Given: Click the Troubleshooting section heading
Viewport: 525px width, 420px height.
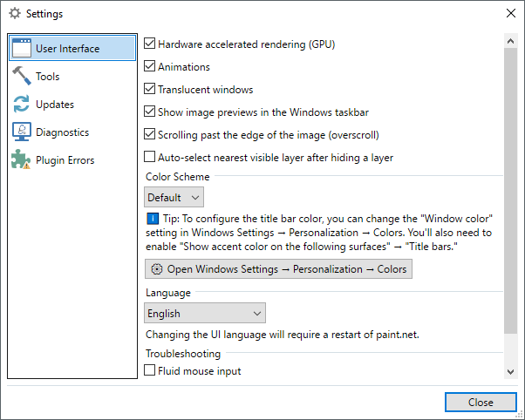Looking at the screenshot, I should (x=183, y=354).
